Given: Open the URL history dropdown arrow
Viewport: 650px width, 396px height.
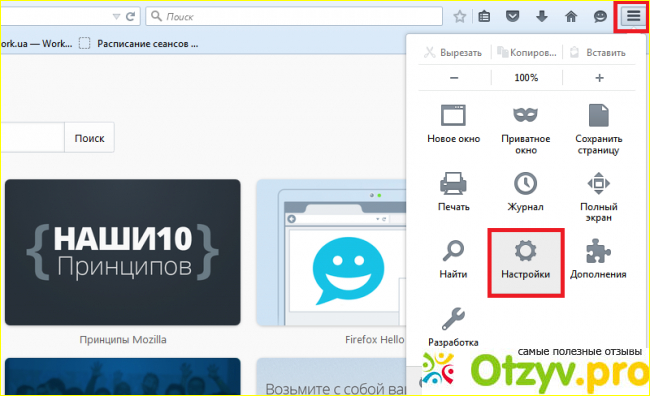Looking at the screenshot, I should [116, 17].
